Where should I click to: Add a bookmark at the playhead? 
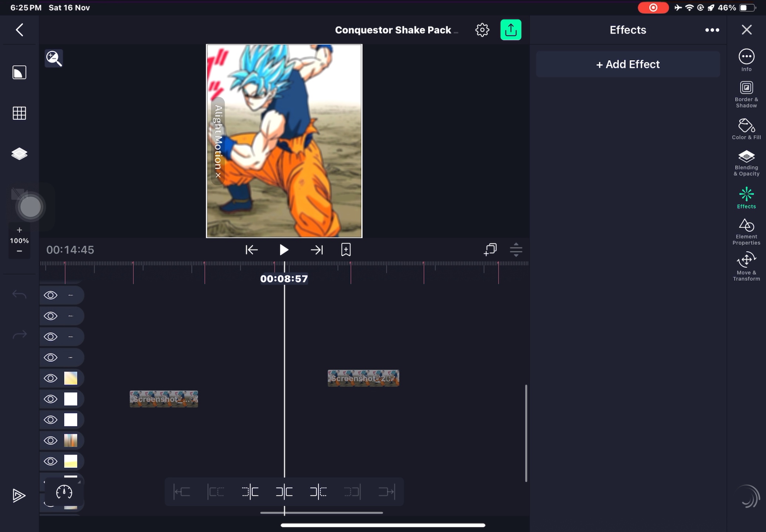[x=346, y=250]
